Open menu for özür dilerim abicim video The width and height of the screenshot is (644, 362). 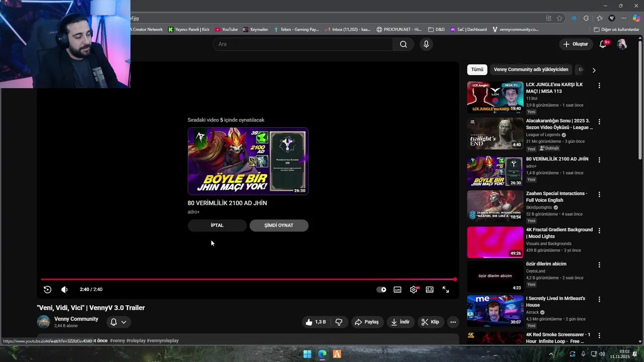coord(599,264)
